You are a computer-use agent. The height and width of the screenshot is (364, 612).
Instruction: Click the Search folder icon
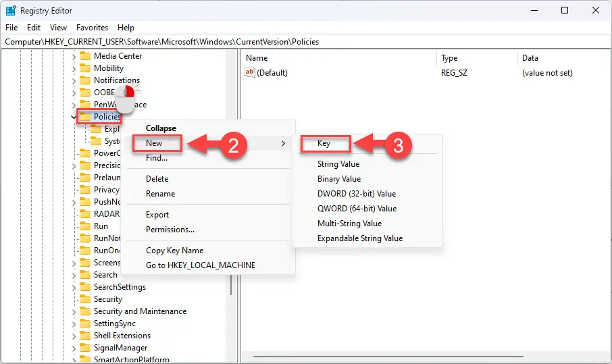[x=85, y=275]
